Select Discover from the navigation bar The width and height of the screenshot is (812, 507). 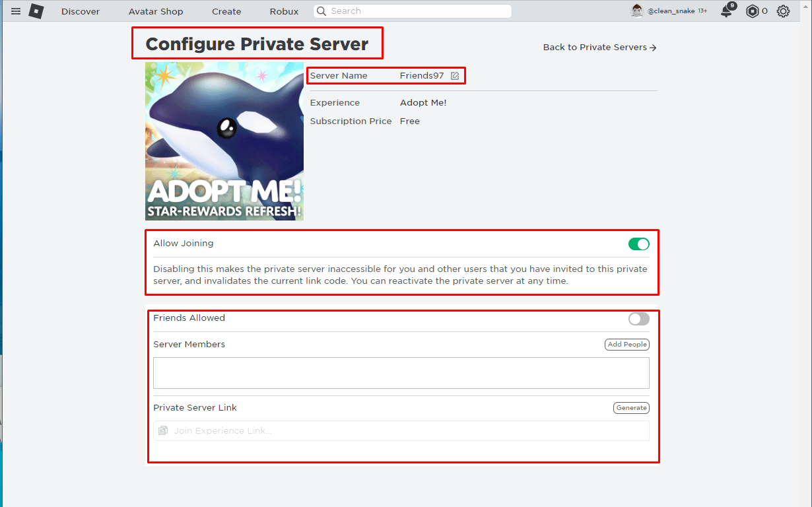point(80,11)
